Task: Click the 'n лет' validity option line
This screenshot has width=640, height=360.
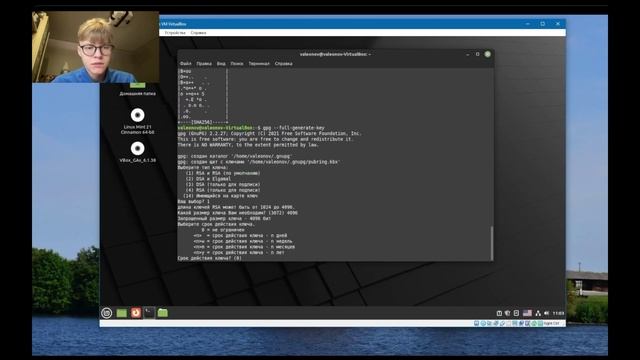Action: coord(239,253)
